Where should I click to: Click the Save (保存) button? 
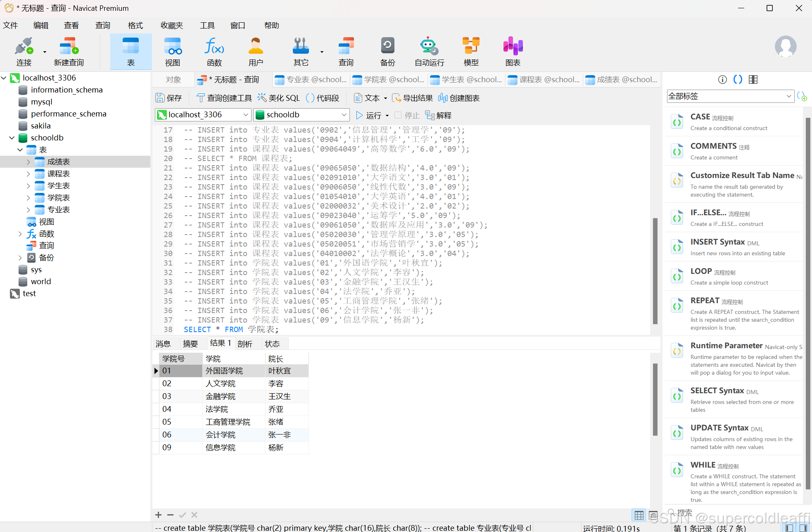tap(169, 98)
